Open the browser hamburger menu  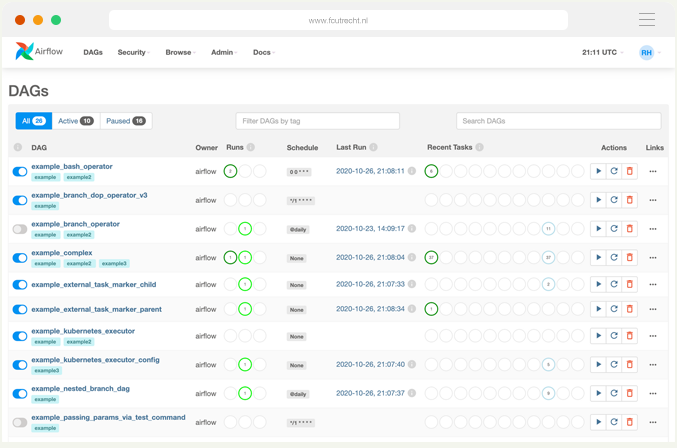click(647, 20)
